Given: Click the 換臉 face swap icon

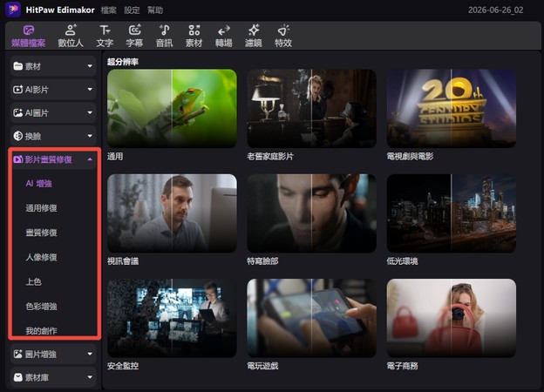Looking at the screenshot, I should tap(17, 136).
